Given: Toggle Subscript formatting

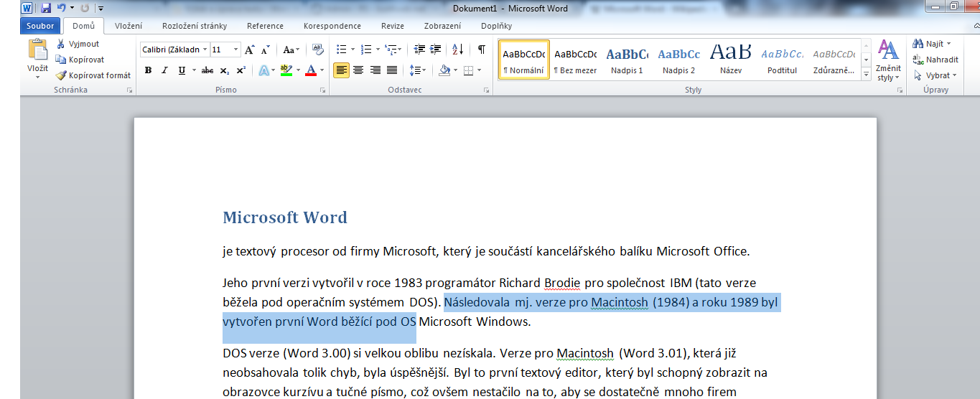Looking at the screenshot, I should pyautogui.click(x=225, y=70).
